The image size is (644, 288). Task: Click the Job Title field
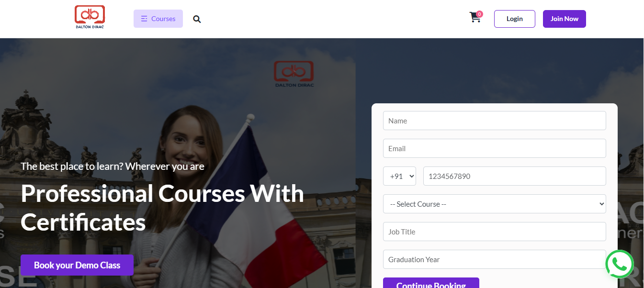pyautogui.click(x=494, y=232)
